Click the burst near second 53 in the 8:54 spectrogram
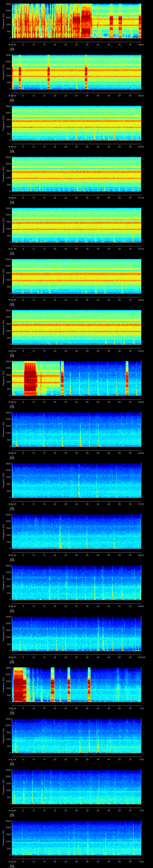The image size is (153, 868). pos(127,378)
